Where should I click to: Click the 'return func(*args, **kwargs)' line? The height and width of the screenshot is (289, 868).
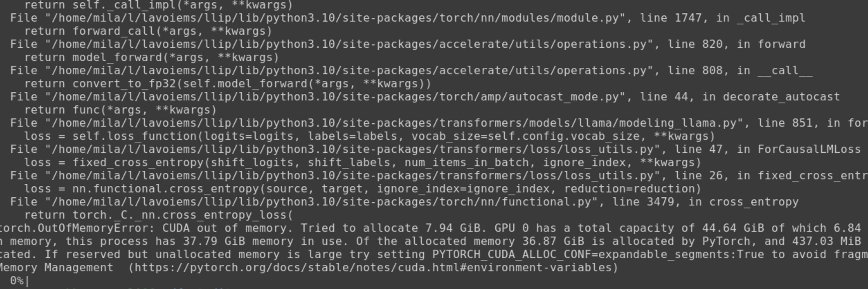[x=120, y=110]
